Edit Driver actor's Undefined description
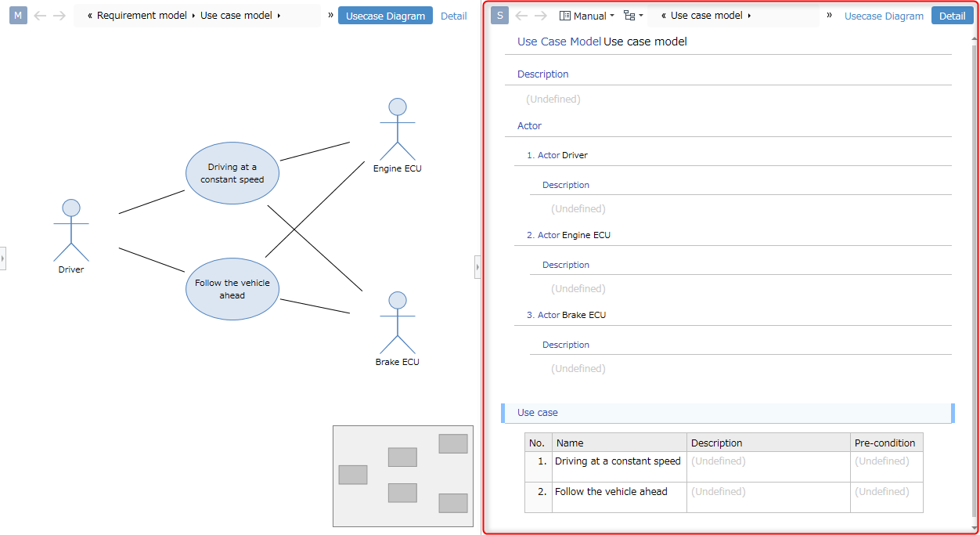 [578, 209]
